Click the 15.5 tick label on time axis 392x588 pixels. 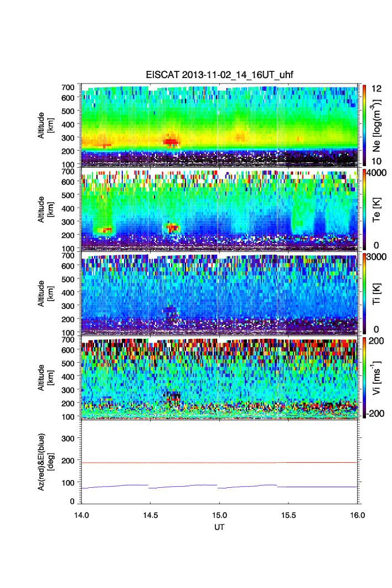click(288, 515)
